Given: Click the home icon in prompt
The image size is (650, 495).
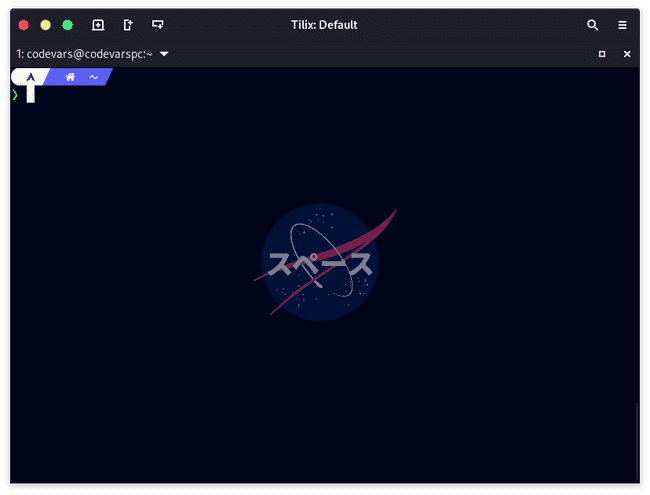Looking at the screenshot, I should [70, 77].
